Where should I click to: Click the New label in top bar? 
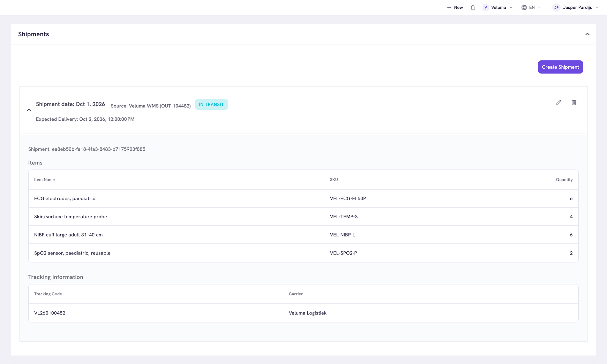[x=458, y=7]
